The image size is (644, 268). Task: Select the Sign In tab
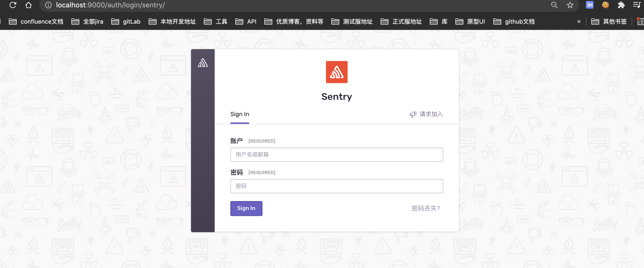pos(240,114)
